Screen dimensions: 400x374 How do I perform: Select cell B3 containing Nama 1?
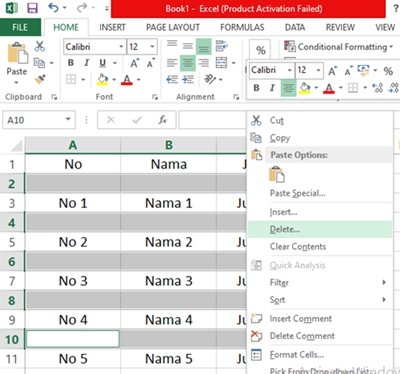click(x=168, y=203)
